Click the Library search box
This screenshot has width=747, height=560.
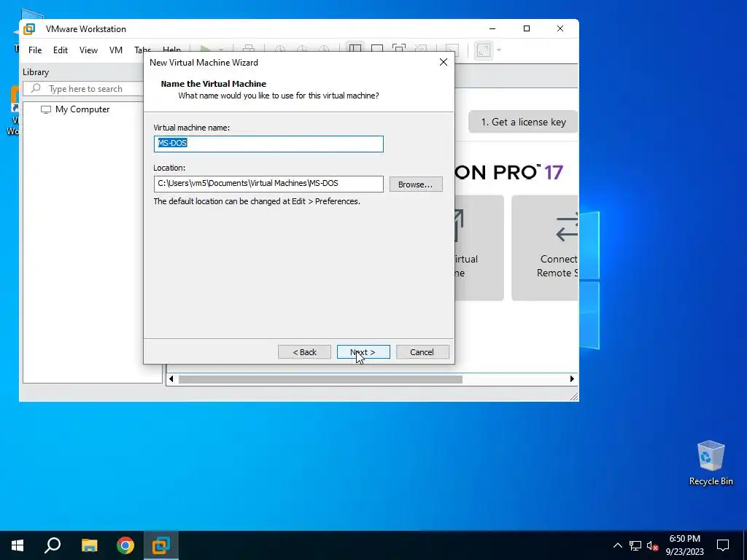[83, 89]
